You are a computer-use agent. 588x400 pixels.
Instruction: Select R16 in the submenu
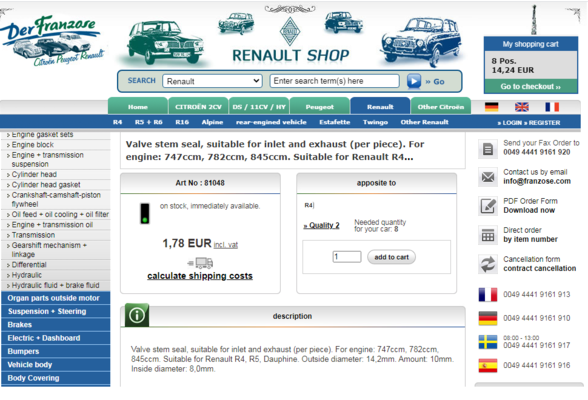182,122
